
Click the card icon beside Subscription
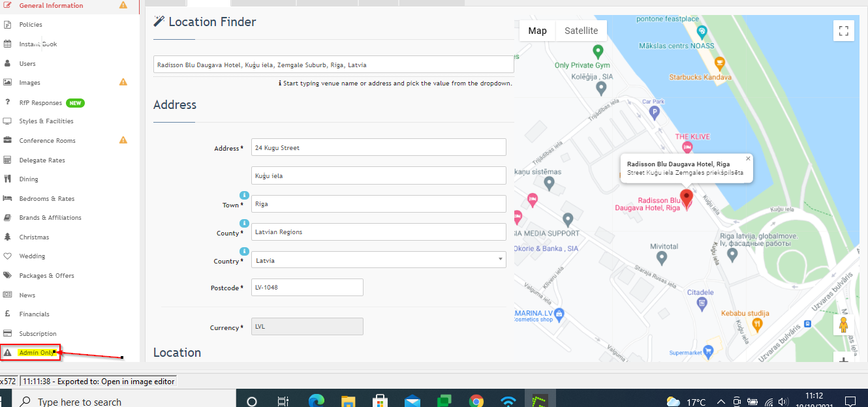tap(7, 333)
